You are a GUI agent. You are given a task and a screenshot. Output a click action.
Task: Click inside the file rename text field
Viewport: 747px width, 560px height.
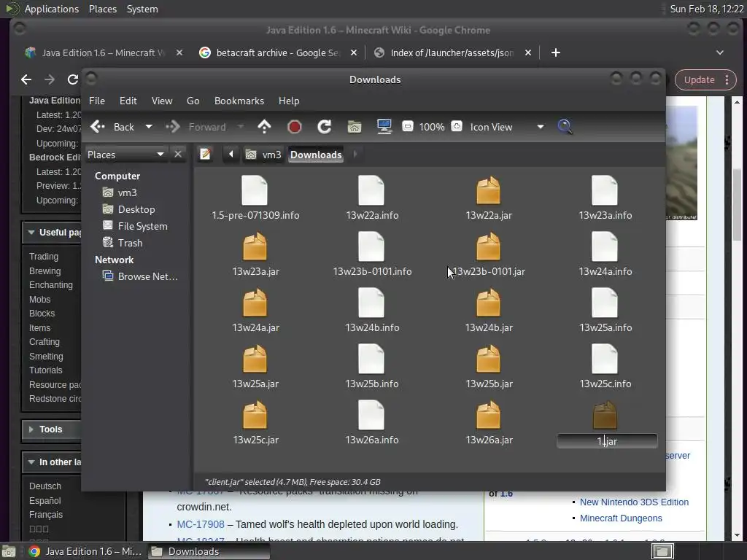607,441
